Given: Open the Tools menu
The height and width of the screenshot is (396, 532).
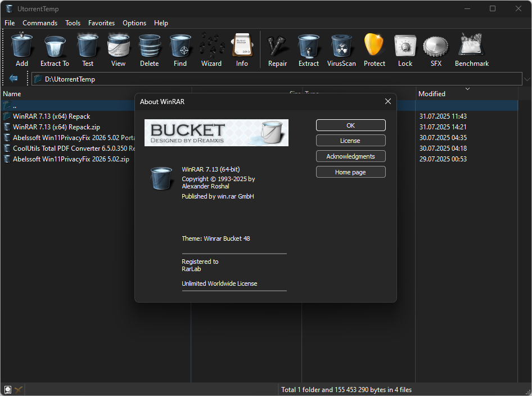Looking at the screenshot, I should (x=73, y=22).
